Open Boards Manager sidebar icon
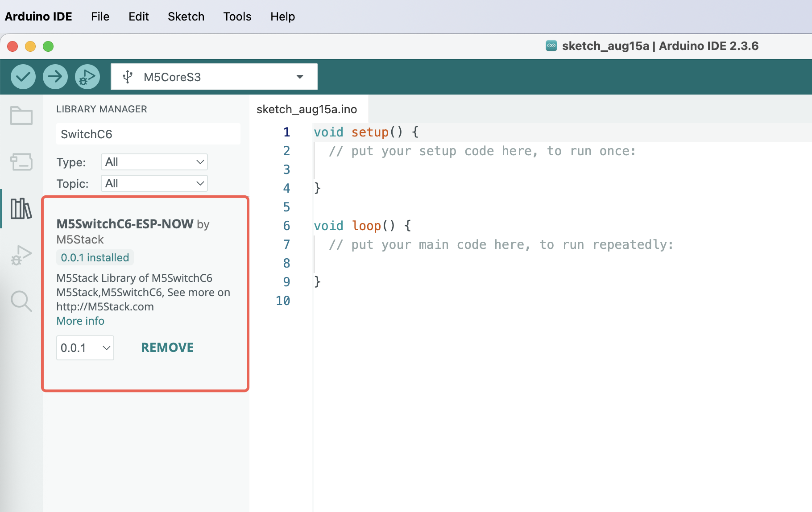 21,162
